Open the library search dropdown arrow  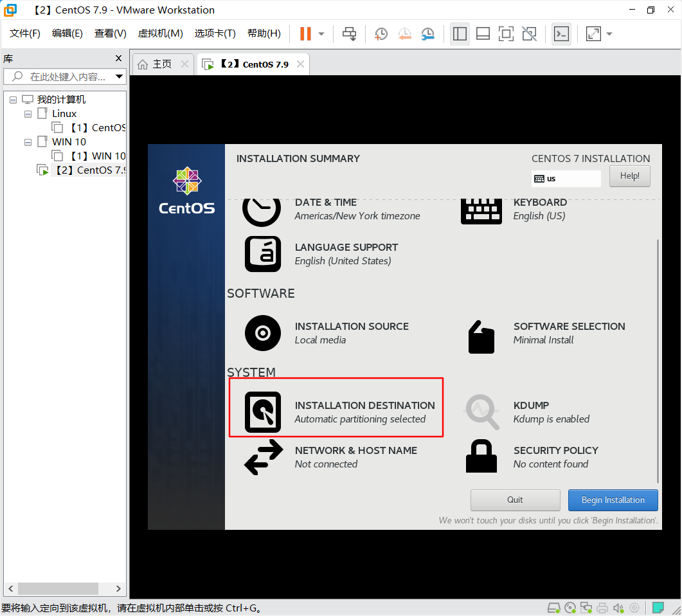tap(119, 77)
